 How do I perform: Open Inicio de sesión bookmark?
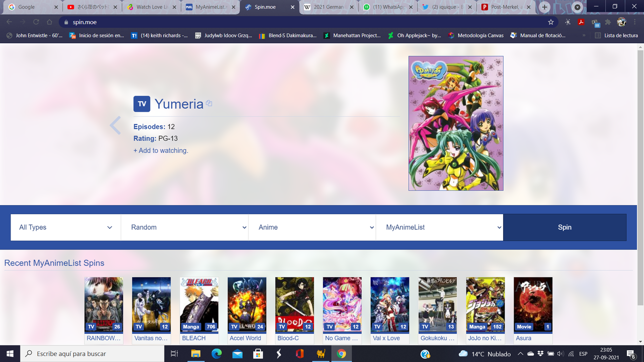coord(97,36)
